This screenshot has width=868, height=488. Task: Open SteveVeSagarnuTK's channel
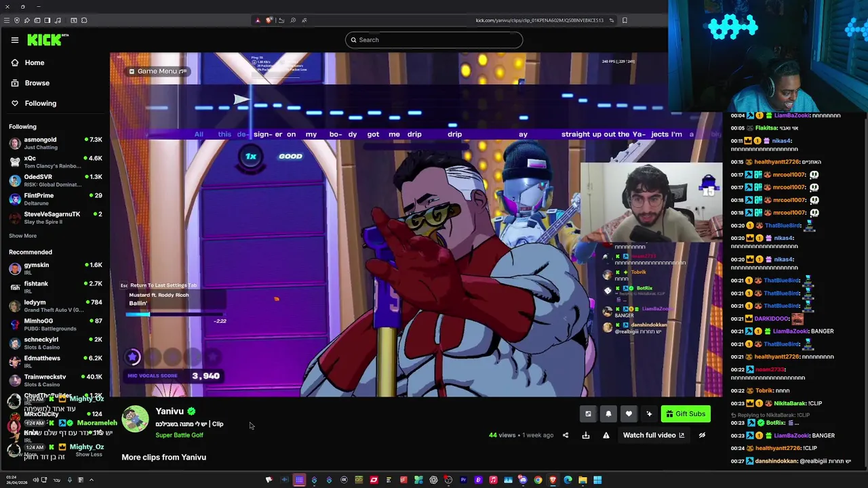tap(55, 218)
